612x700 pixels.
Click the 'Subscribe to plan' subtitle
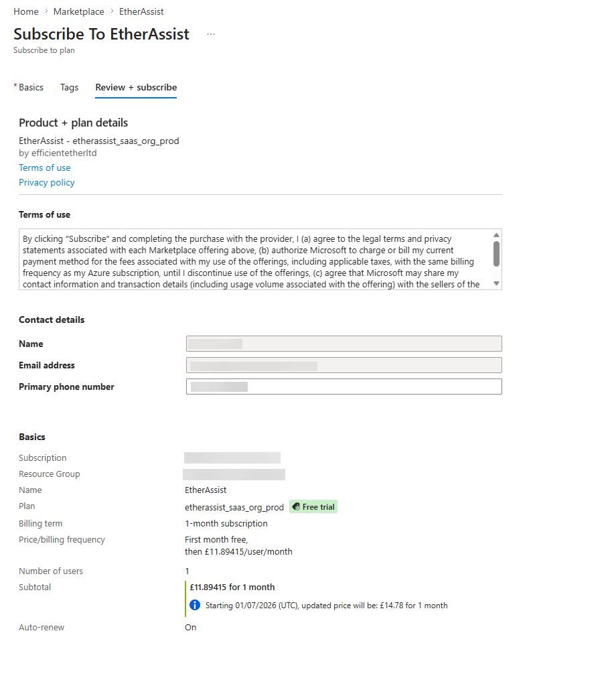pos(44,50)
